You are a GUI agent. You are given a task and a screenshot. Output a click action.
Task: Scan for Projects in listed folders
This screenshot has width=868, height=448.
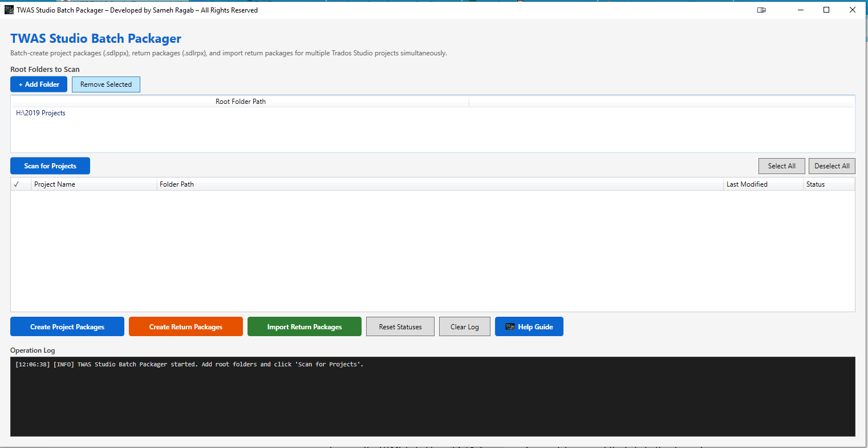tap(50, 166)
